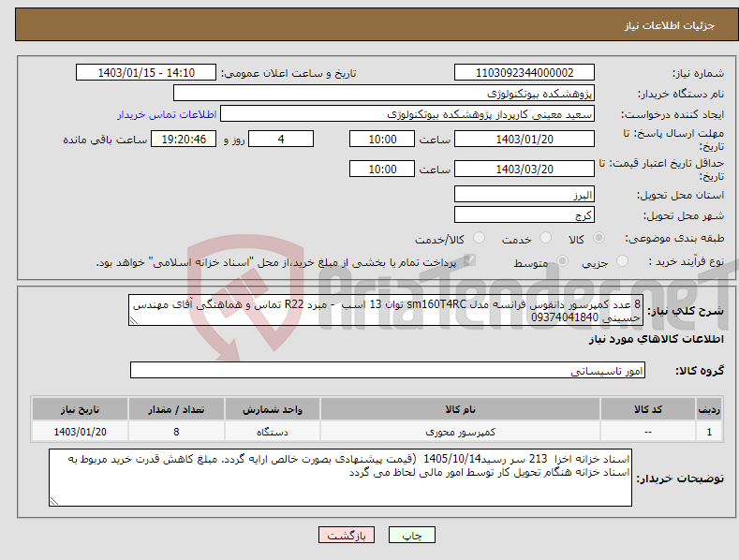Select the خدمت radio button
Viewport: 739px width, 560px height.
[545, 238]
